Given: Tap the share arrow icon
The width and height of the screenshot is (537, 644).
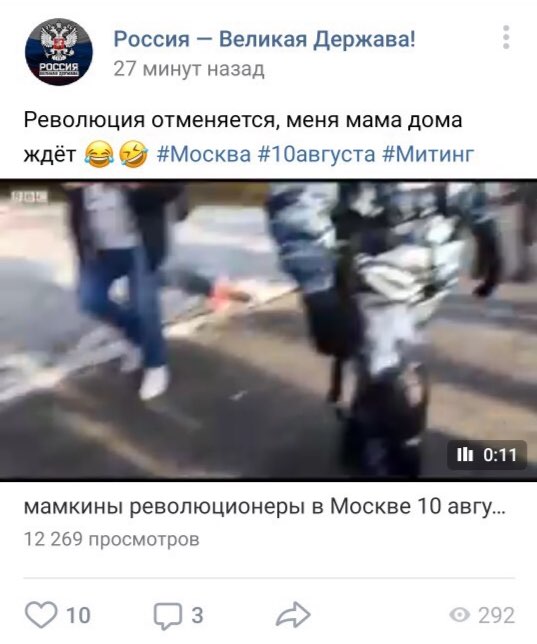Looking at the screenshot, I should pos(293,615).
